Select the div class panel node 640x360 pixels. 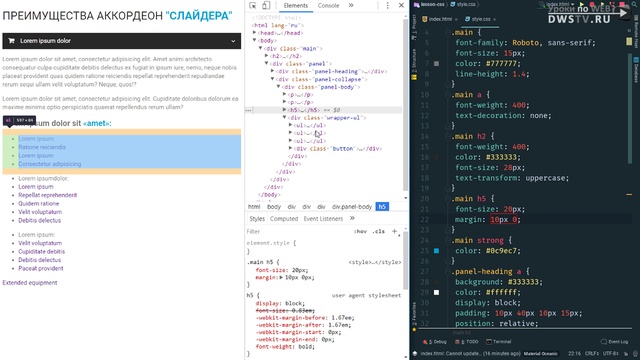point(301,64)
